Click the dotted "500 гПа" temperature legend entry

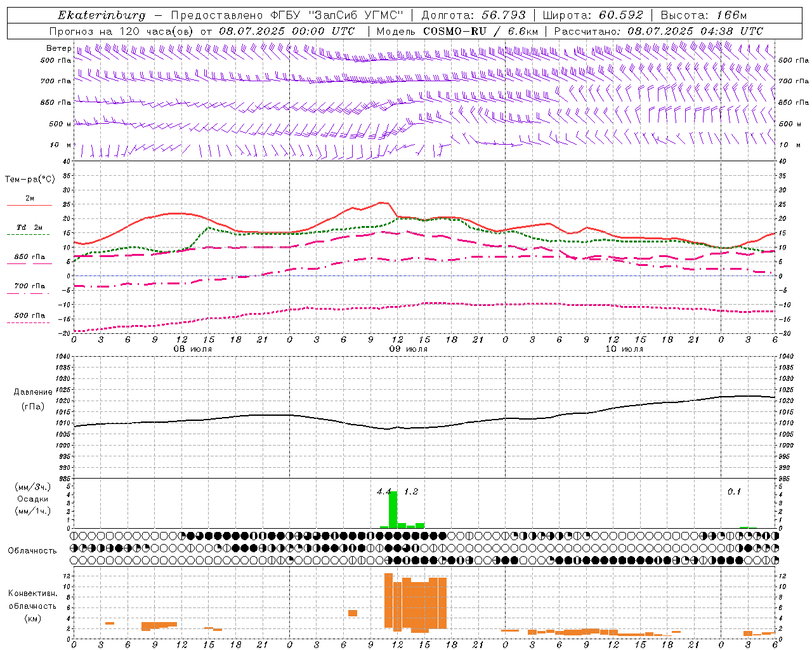[x=30, y=318]
